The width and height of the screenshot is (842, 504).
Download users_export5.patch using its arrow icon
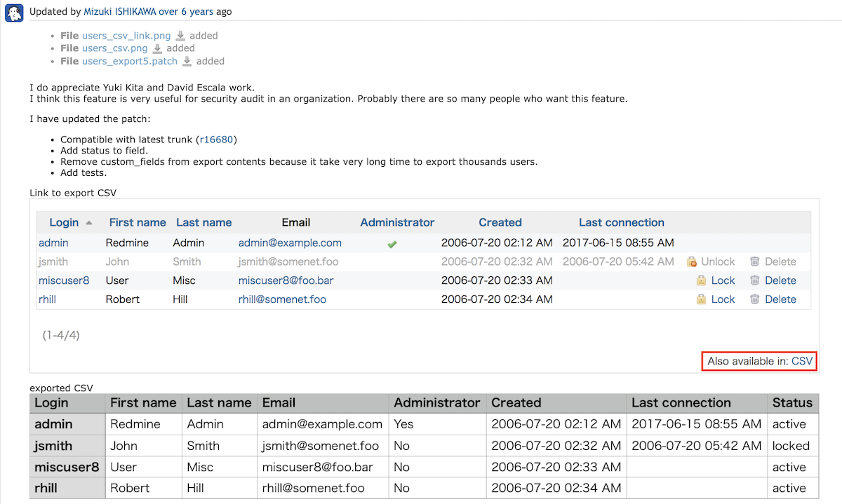point(187,61)
